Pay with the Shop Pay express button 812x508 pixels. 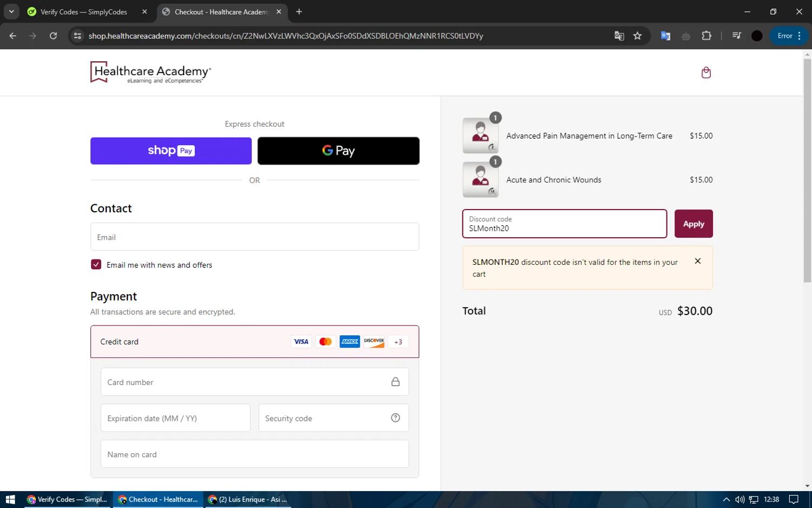[x=171, y=151]
